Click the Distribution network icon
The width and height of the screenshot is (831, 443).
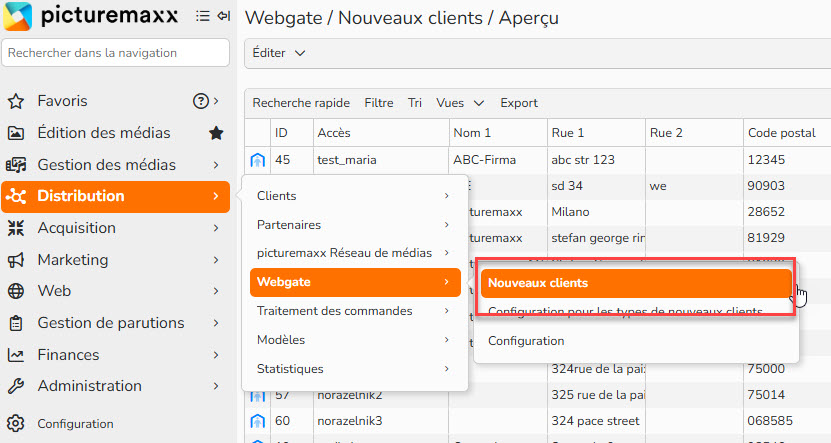pyautogui.click(x=16, y=197)
